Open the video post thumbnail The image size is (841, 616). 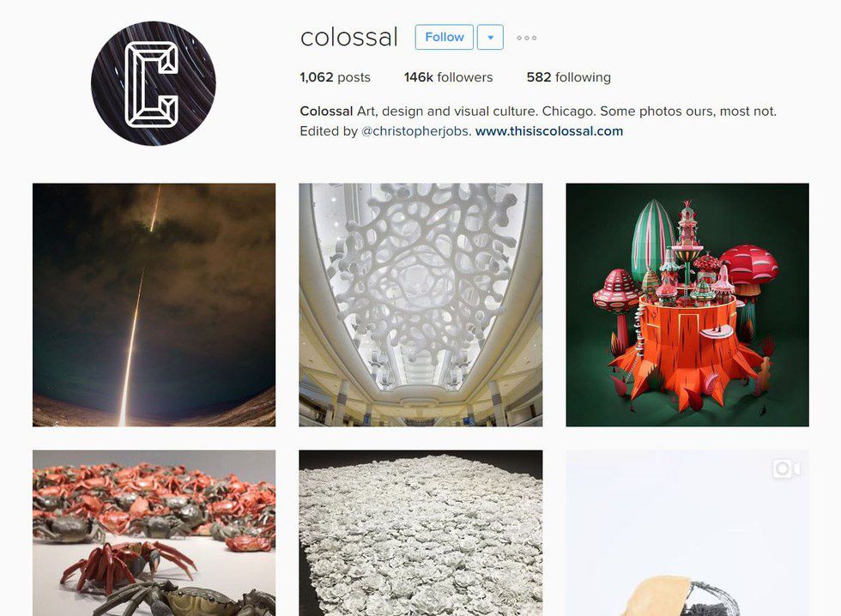click(x=687, y=533)
